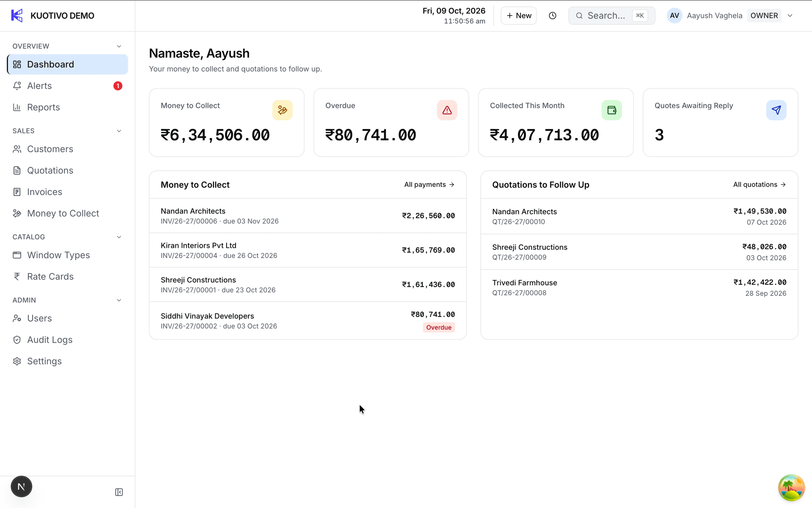Click the palm tree beach icon
The image size is (812, 508).
pos(791,487)
